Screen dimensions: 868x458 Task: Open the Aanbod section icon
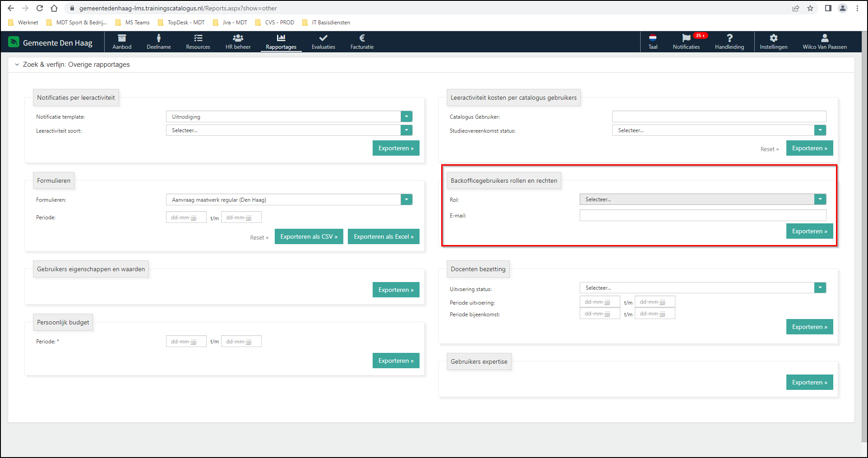[x=122, y=38]
